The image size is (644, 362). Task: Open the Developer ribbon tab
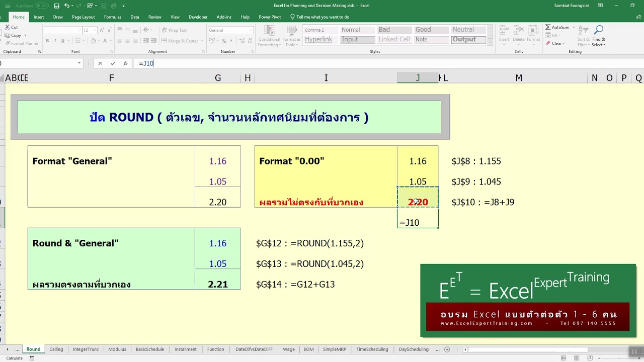198,17
